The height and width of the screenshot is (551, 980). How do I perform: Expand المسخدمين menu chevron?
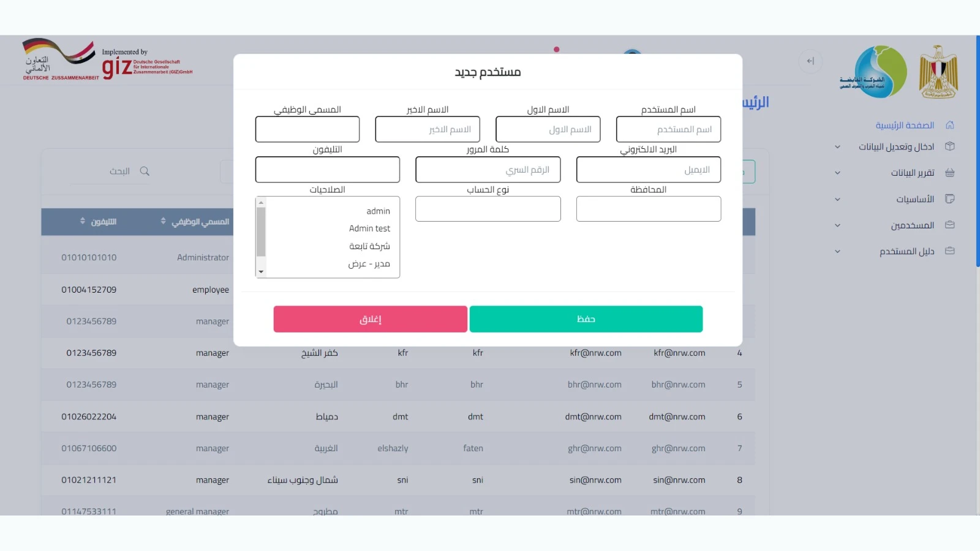837,225
